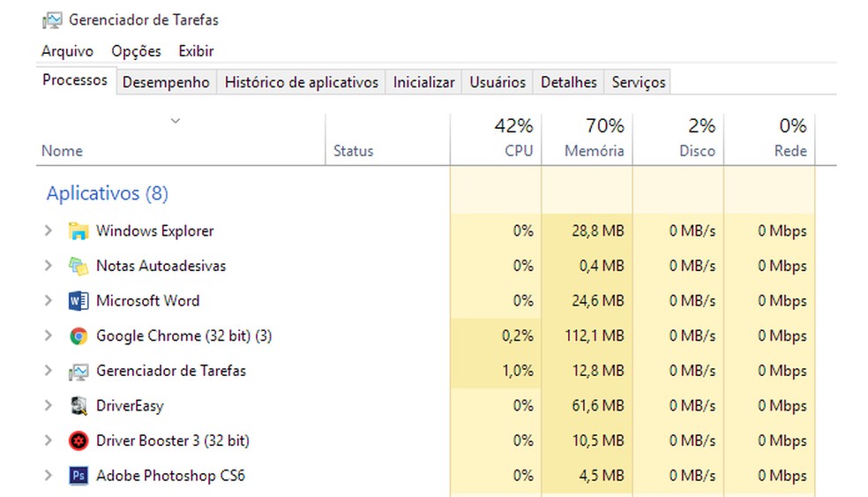
Task: Open the Opções menu
Action: [x=136, y=51]
